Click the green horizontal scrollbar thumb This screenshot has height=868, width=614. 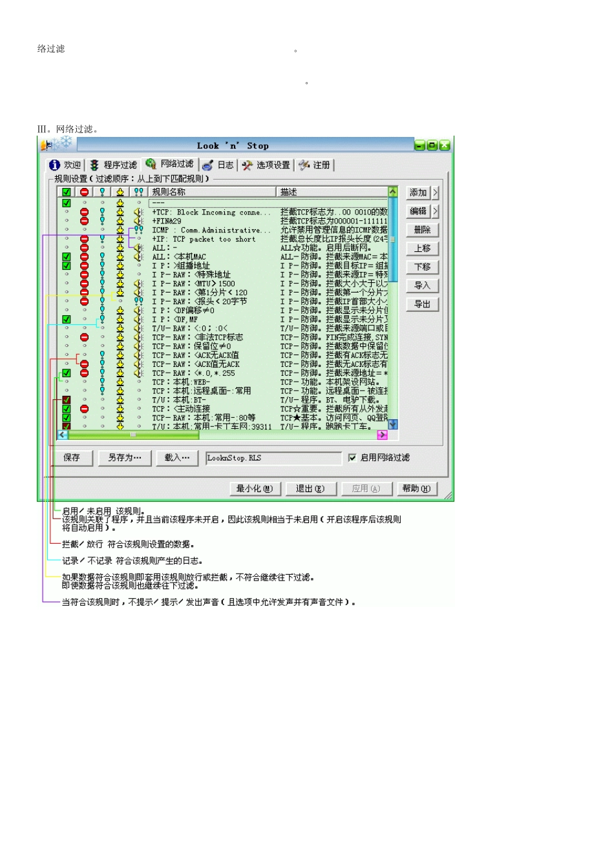pos(133,435)
